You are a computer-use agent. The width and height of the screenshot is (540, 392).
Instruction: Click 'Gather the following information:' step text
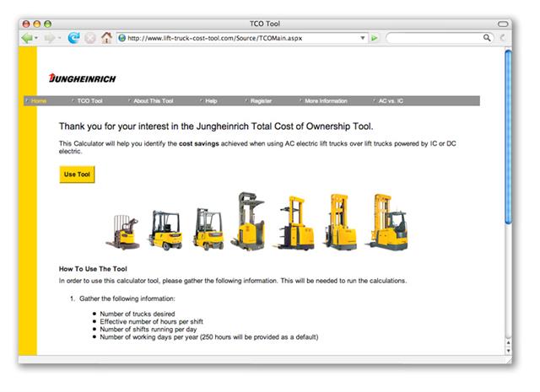click(127, 298)
